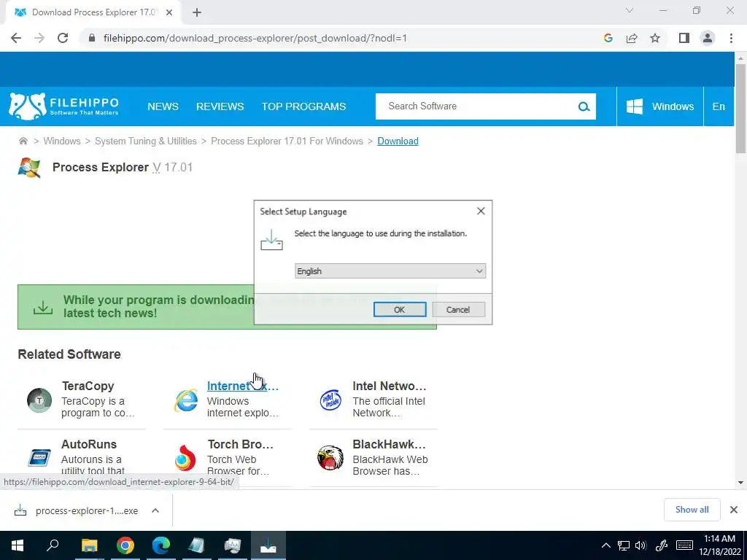Click the TeraCopy icon
Image resolution: width=747 pixels, height=560 pixels.
(x=39, y=400)
